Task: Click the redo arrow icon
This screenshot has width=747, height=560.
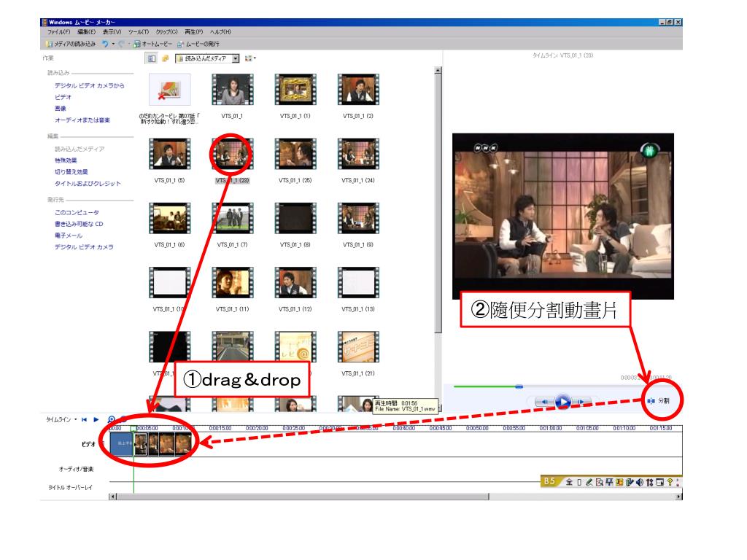Action: (x=122, y=44)
